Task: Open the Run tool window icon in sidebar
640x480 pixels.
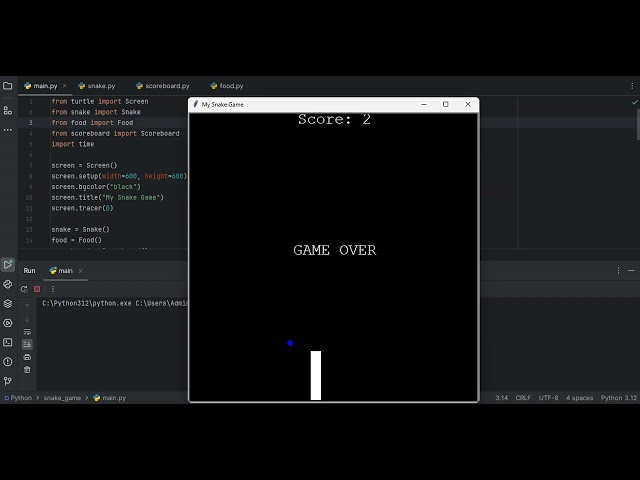Action: point(8,264)
